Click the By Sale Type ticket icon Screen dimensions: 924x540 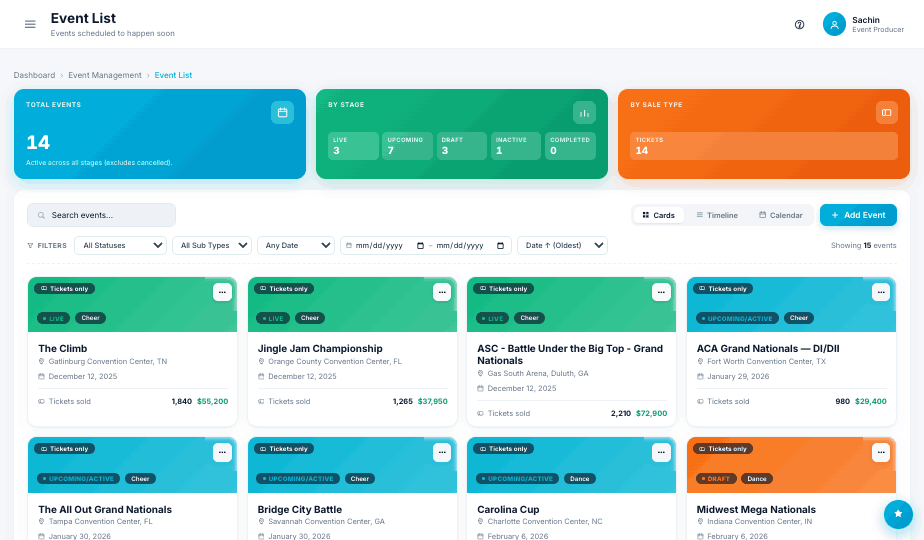point(886,112)
